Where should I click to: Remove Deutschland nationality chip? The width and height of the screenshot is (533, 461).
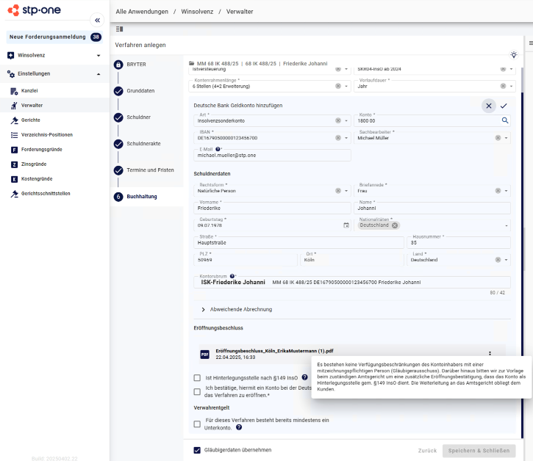click(x=394, y=225)
